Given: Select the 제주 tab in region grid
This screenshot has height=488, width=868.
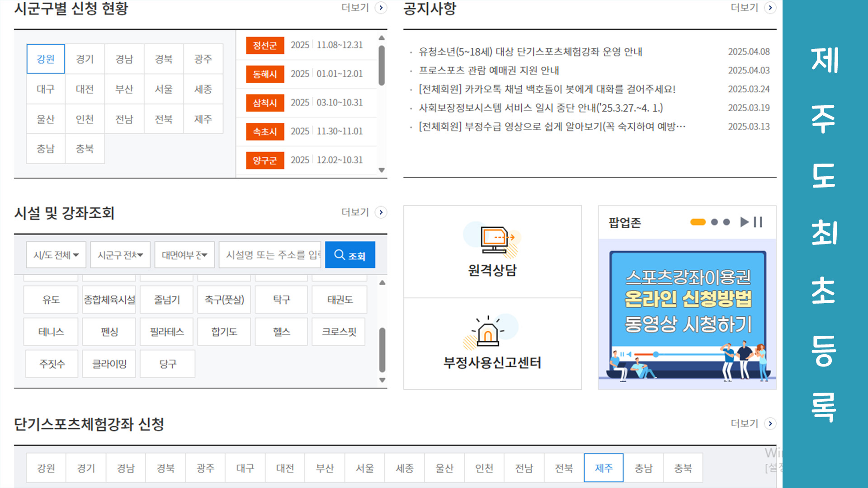Looking at the screenshot, I should [x=203, y=119].
